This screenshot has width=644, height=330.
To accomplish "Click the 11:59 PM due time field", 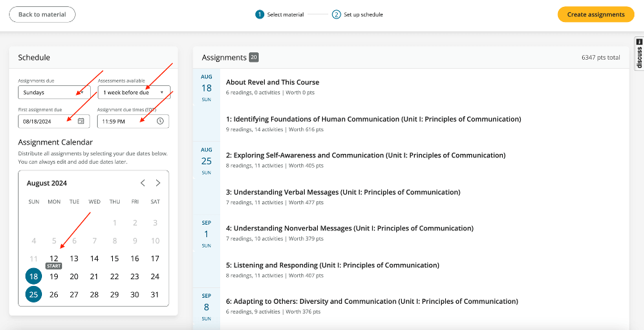I will (125, 121).
